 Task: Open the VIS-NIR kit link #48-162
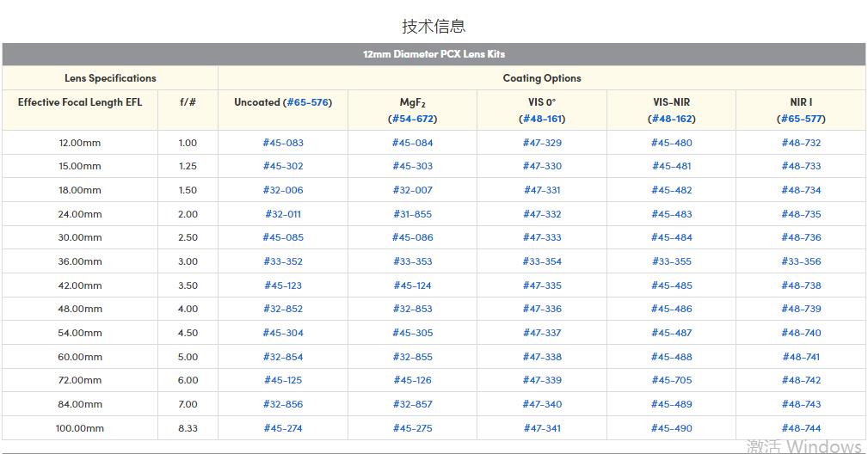click(672, 119)
